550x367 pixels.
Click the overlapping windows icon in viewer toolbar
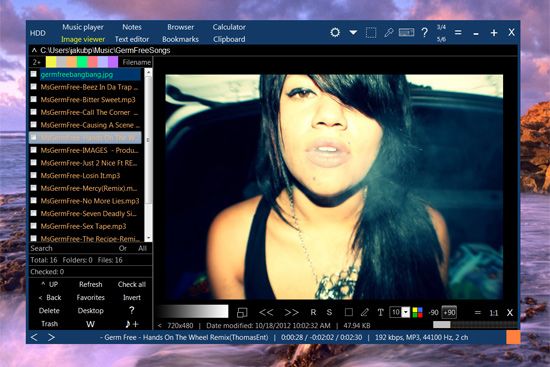[242, 312]
